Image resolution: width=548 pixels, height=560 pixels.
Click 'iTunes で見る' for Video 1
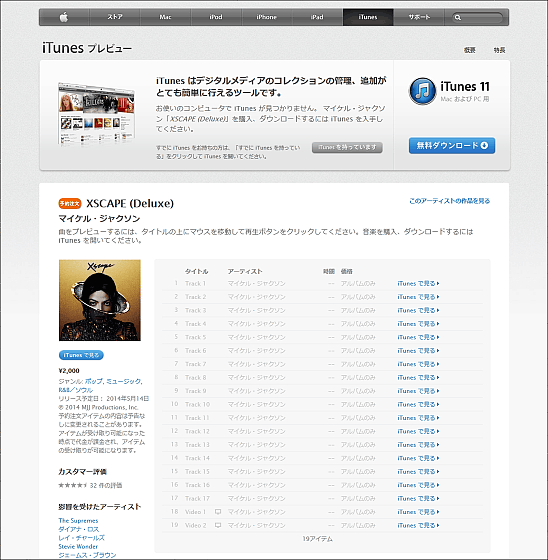point(418,512)
